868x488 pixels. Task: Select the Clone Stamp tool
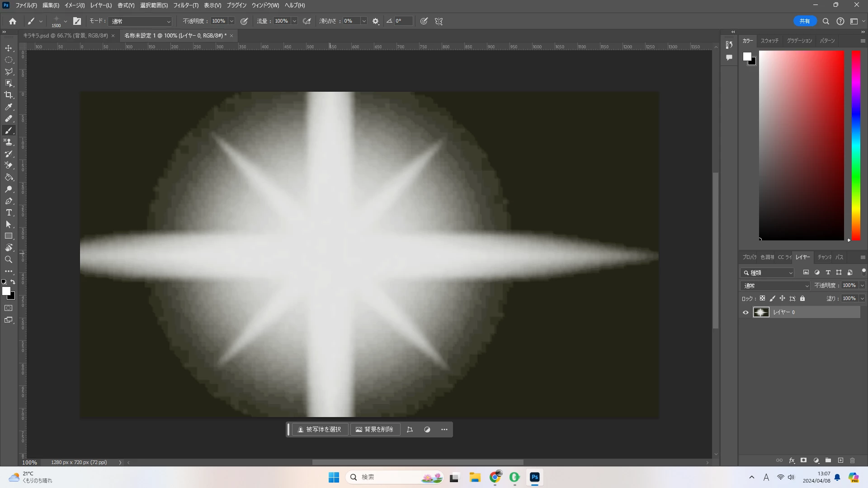point(9,142)
